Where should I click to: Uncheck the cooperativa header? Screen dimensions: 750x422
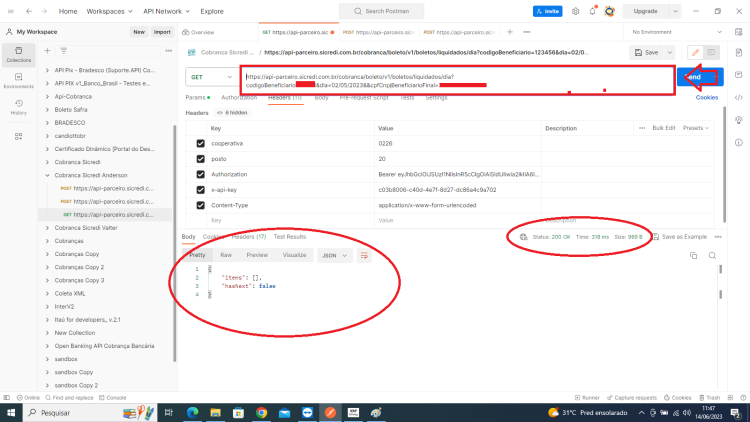200,144
